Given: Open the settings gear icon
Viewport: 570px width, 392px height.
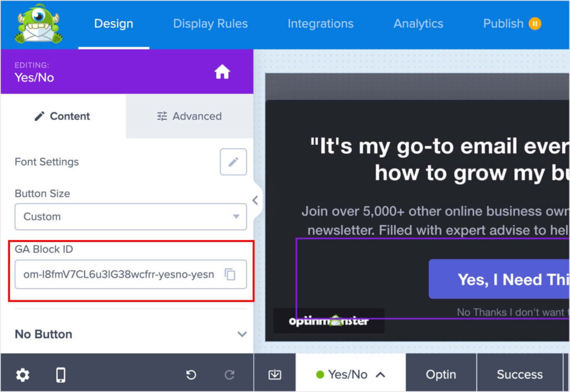Looking at the screenshot, I should click(x=22, y=375).
